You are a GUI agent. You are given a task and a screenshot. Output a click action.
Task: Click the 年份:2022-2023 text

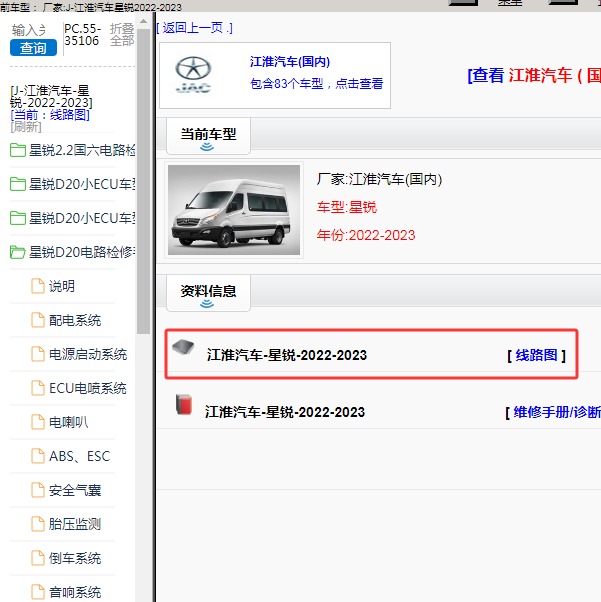366,235
